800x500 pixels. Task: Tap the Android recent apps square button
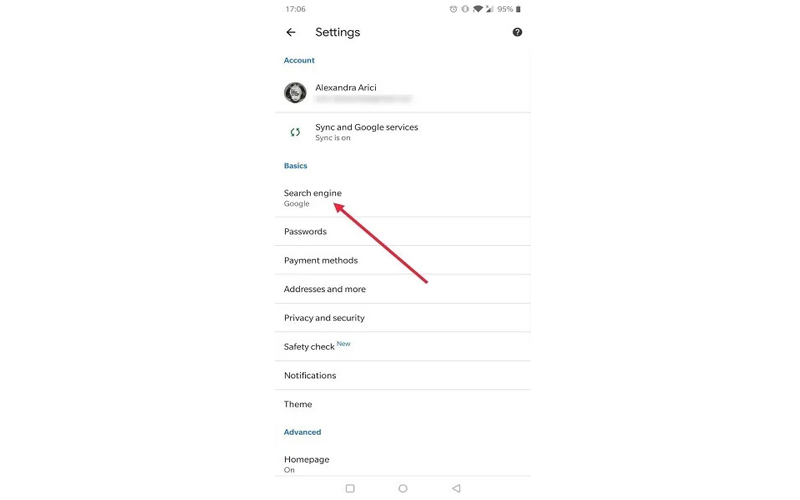tap(350, 488)
